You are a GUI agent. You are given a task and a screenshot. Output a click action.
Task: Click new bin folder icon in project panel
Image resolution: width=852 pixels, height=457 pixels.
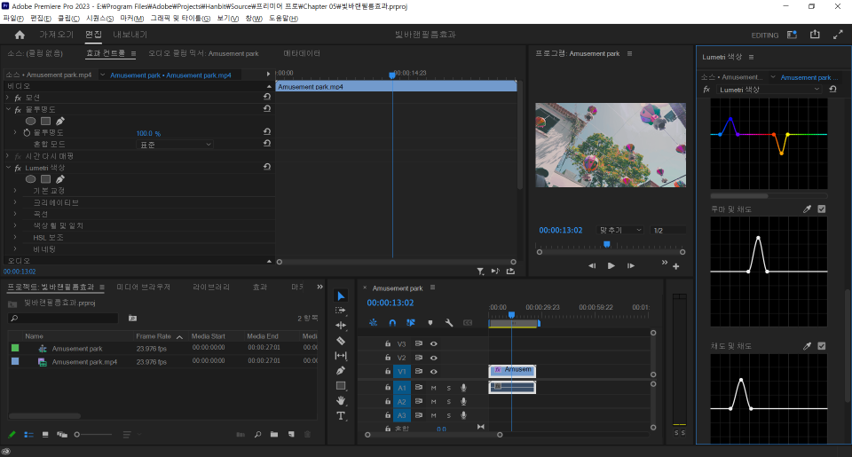pyautogui.click(x=274, y=435)
